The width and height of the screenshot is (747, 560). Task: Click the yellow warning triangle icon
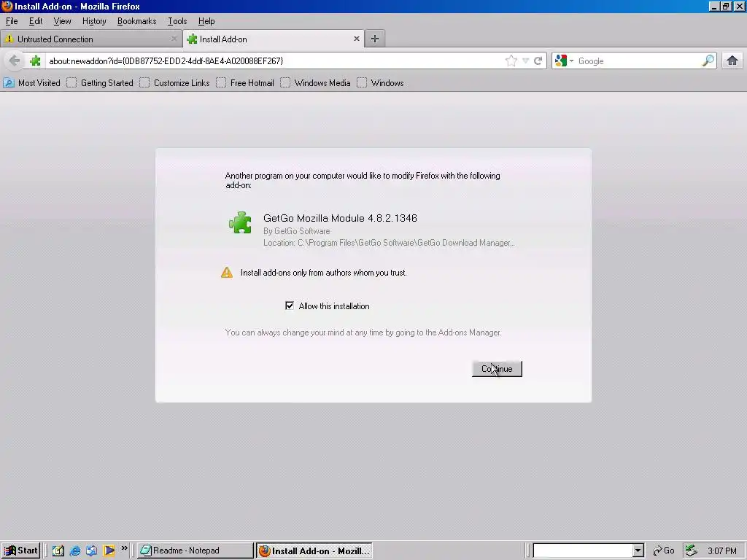pyautogui.click(x=227, y=273)
